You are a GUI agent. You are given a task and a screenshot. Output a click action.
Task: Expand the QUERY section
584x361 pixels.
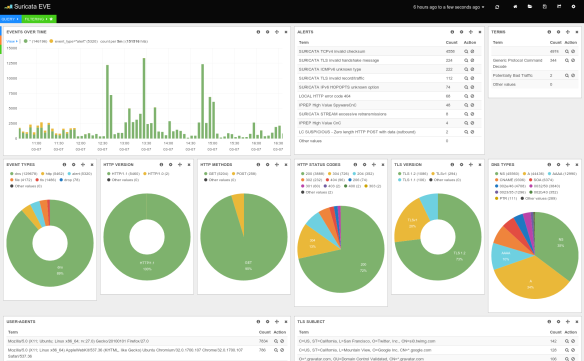point(10,19)
